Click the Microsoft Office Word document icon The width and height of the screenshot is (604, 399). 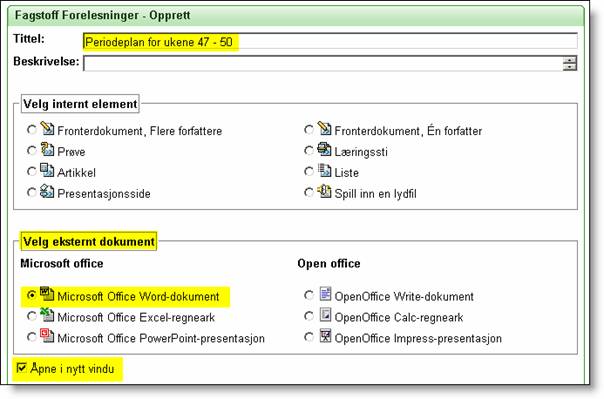[x=47, y=294]
